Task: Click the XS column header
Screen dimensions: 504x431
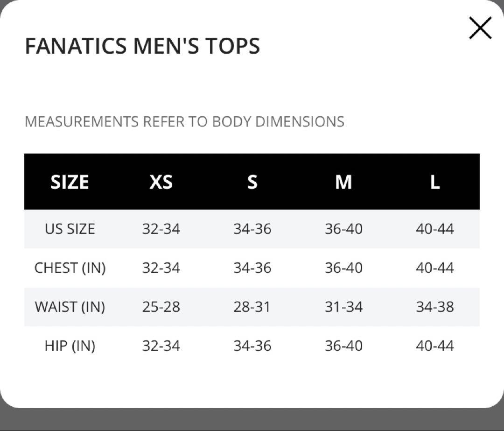Action: point(161,182)
